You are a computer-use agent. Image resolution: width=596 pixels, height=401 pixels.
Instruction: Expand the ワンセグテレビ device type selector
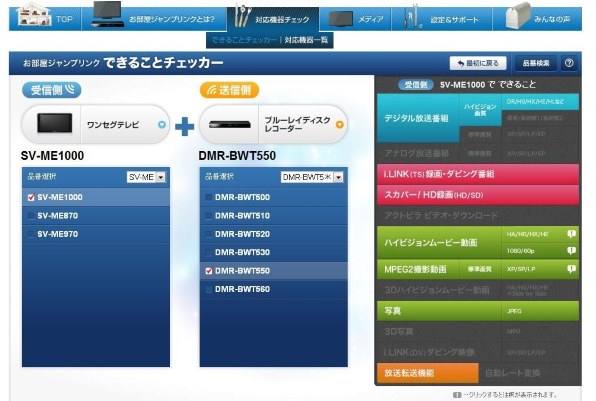tap(162, 125)
